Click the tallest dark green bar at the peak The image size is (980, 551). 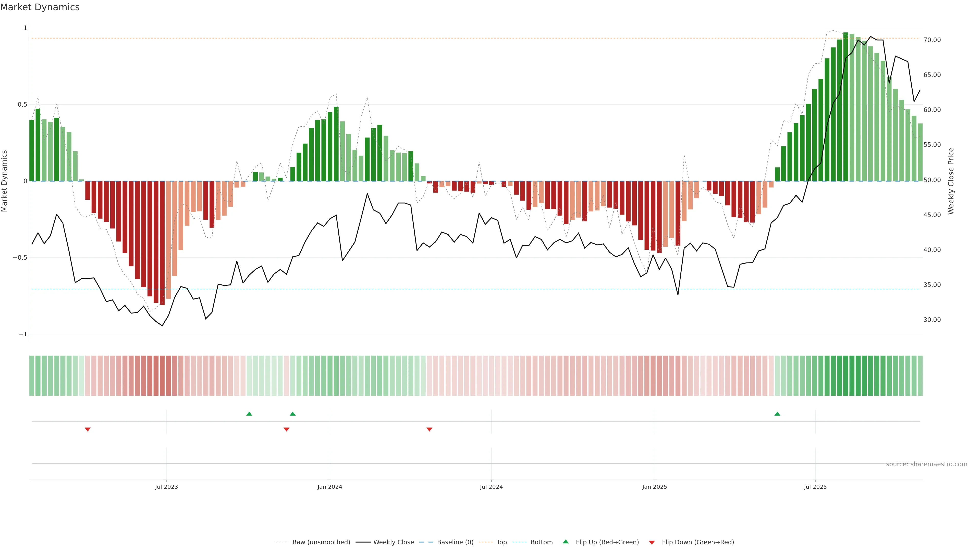(846, 106)
